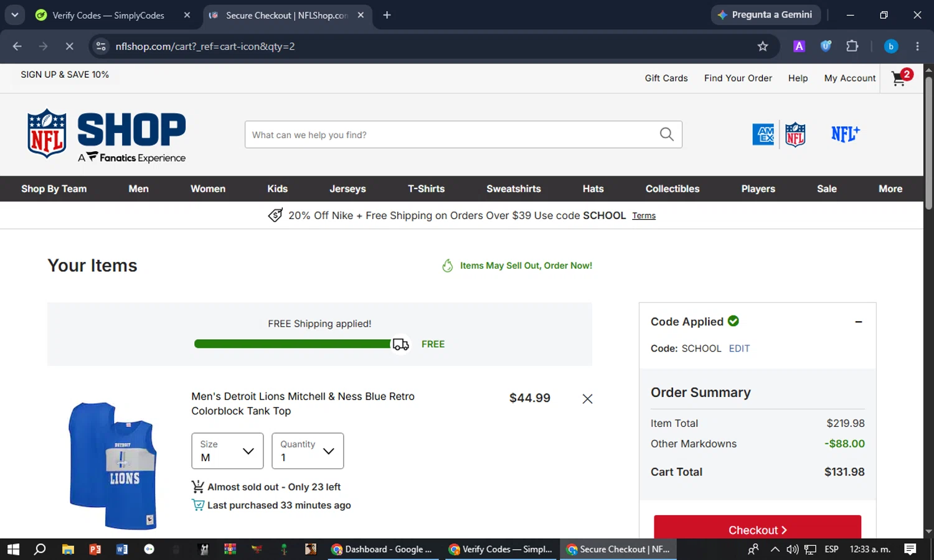Open the Terms link in the promo banner
Screen dimensions: 934x560
point(644,215)
